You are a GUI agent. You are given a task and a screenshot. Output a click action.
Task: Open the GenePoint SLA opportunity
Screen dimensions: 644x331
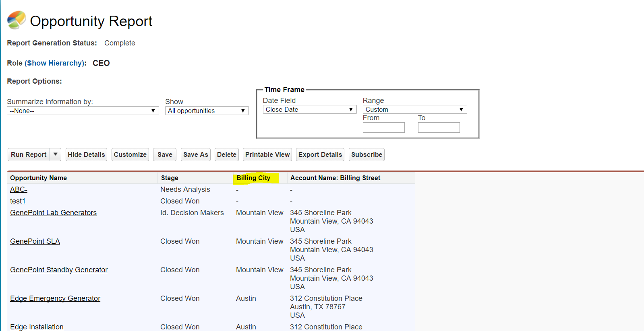point(35,241)
